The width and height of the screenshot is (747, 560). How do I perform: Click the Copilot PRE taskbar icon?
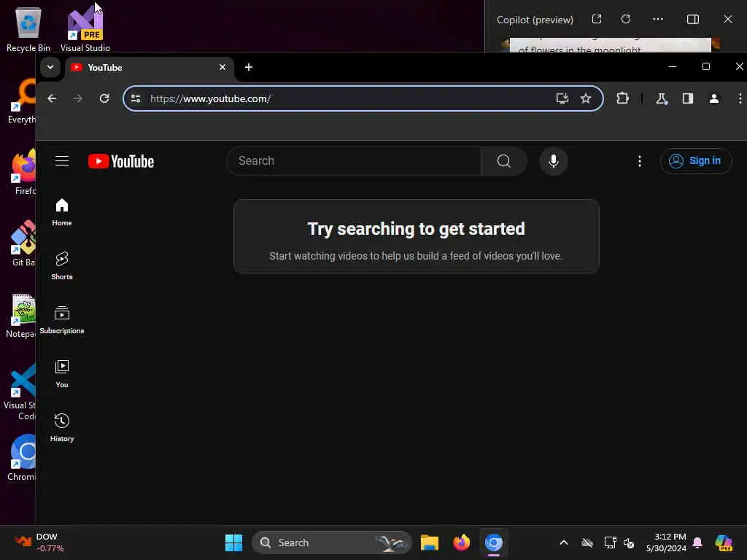pyautogui.click(x=724, y=542)
